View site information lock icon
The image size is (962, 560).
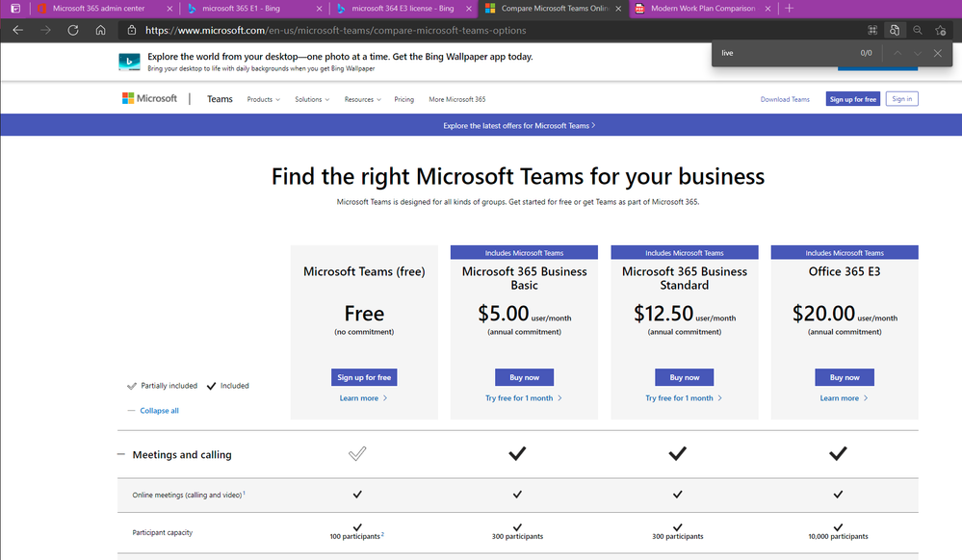pyautogui.click(x=131, y=30)
